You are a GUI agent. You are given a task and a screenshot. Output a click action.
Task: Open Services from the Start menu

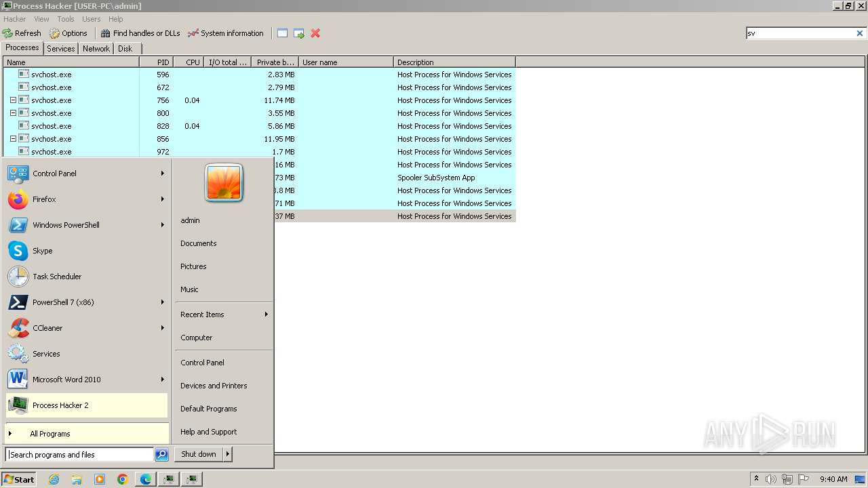(86, 354)
